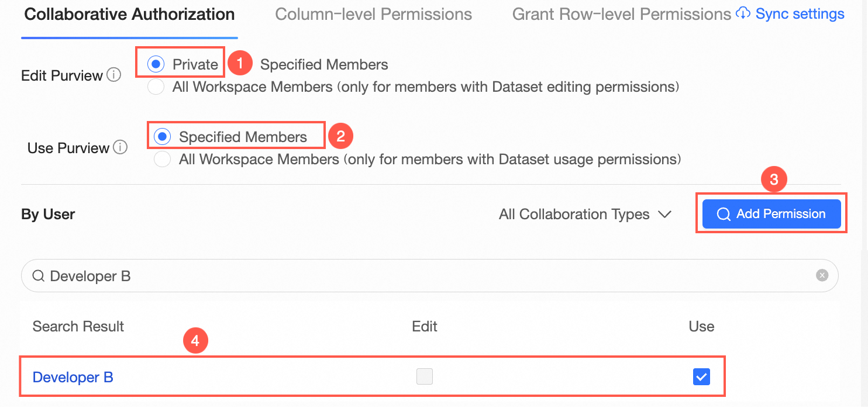Viewport: 868px width, 408px height.
Task: Select the Private edit purview radio
Action: 156,64
